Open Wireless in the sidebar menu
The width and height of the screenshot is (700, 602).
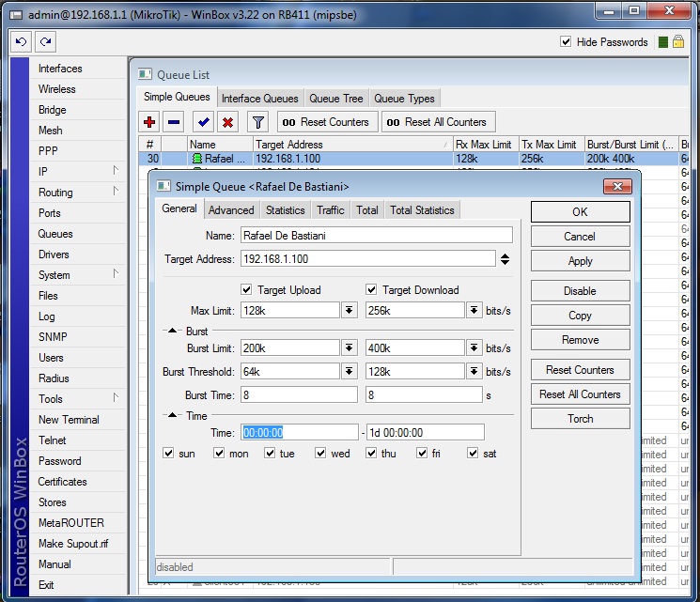pyautogui.click(x=57, y=89)
